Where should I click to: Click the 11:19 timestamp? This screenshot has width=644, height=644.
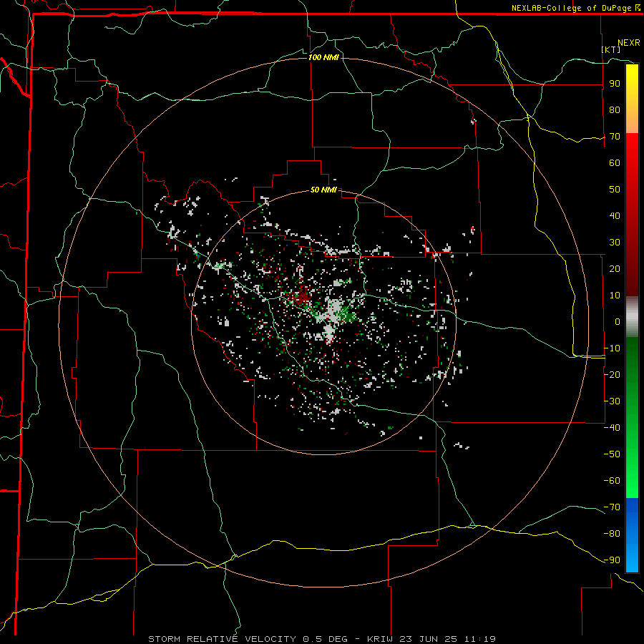click(480, 639)
